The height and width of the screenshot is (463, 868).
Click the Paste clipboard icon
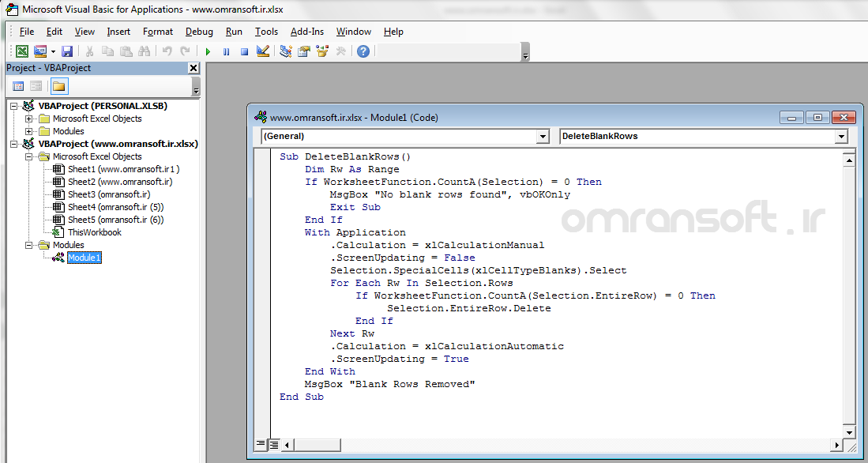click(x=126, y=51)
